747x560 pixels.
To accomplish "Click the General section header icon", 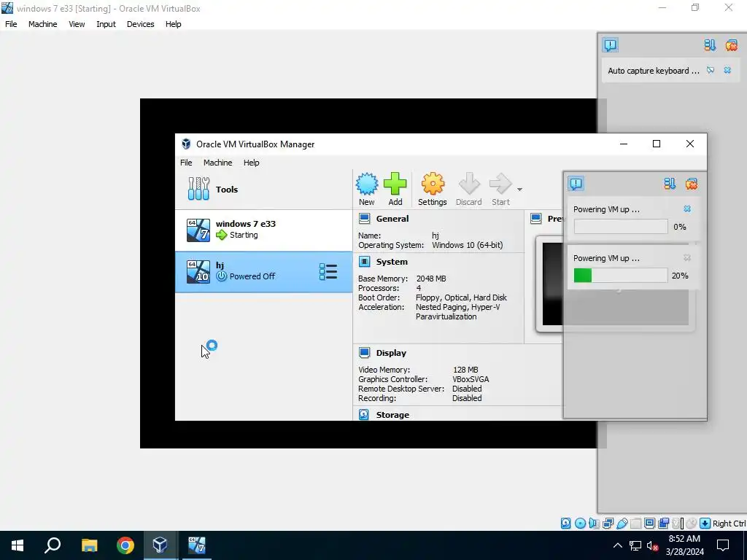I will pyautogui.click(x=365, y=219).
